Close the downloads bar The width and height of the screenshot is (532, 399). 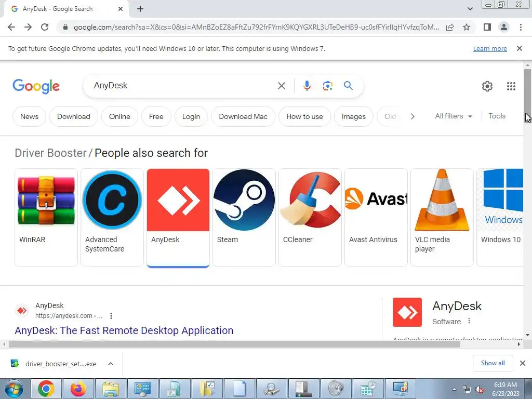(x=523, y=363)
